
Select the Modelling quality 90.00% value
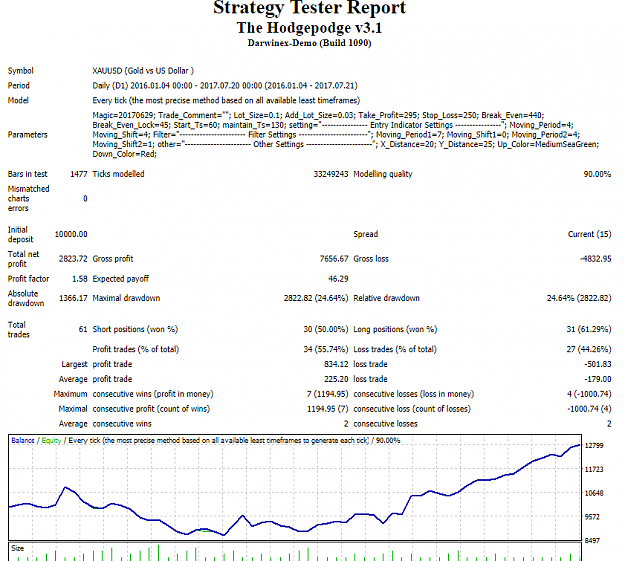click(x=597, y=174)
